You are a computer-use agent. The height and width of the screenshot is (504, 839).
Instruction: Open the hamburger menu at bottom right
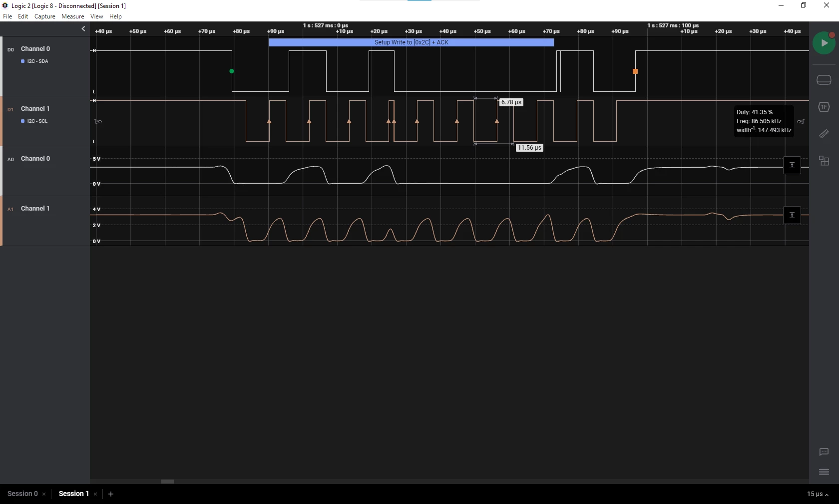pyautogui.click(x=824, y=472)
